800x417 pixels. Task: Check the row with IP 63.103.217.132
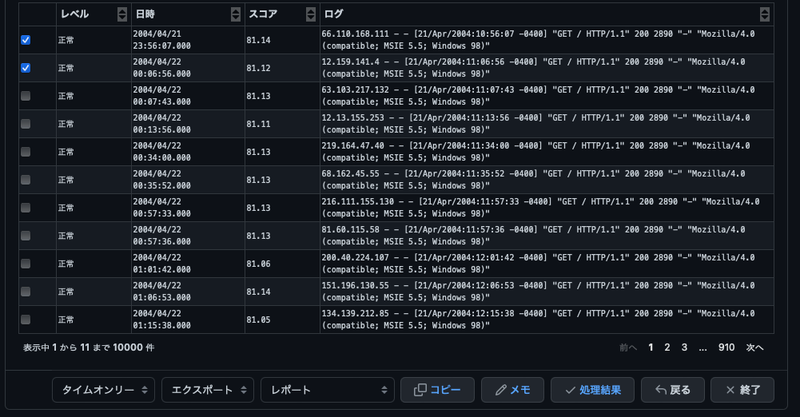tap(26, 96)
